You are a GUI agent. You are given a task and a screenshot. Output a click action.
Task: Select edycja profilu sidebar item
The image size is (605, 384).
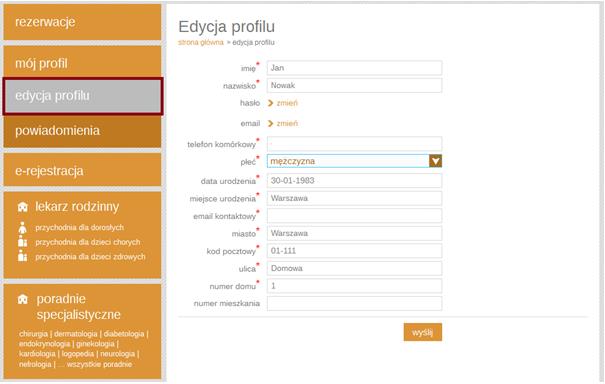click(83, 96)
